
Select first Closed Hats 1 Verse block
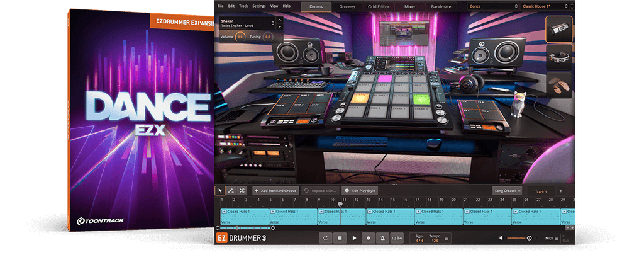pos(245,217)
